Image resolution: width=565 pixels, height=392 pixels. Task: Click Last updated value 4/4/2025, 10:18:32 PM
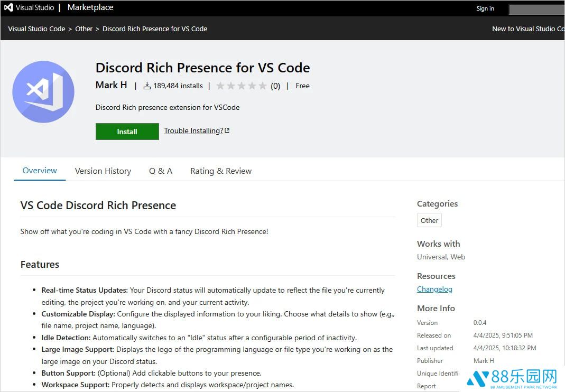pyautogui.click(x=504, y=348)
